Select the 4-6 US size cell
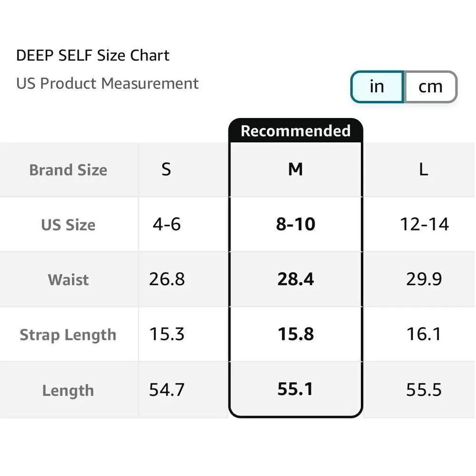This screenshot has width=476, height=476. (167, 224)
